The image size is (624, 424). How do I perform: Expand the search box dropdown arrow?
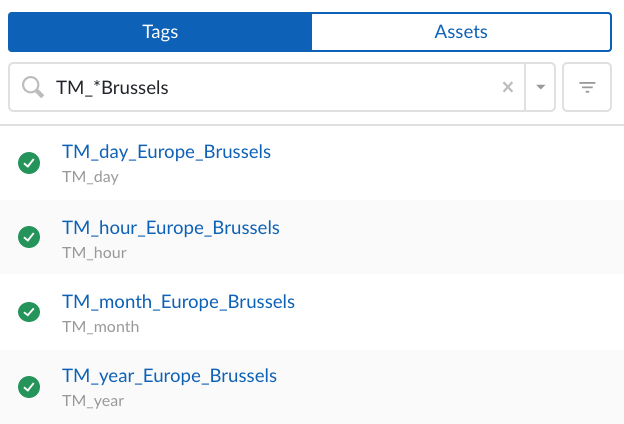pos(540,88)
